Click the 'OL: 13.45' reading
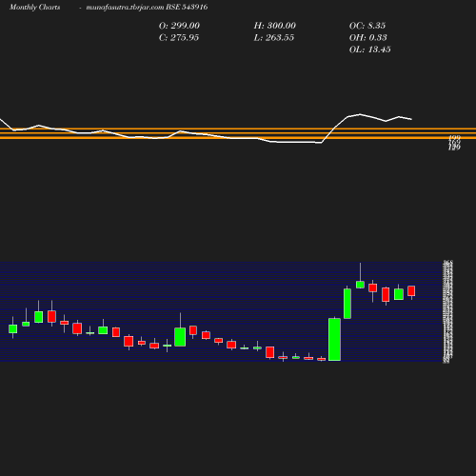This screenshot has width=476, height=476. click(x=370, y=50)
